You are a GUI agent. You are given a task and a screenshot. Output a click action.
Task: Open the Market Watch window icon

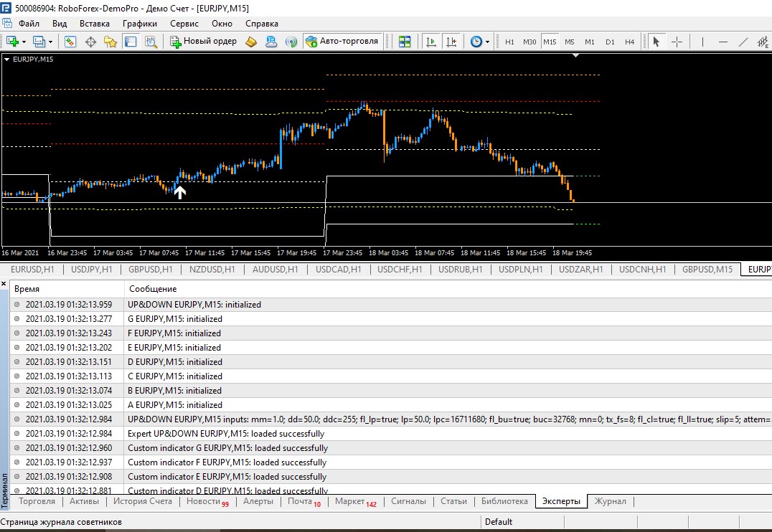(x=70, y=42)
